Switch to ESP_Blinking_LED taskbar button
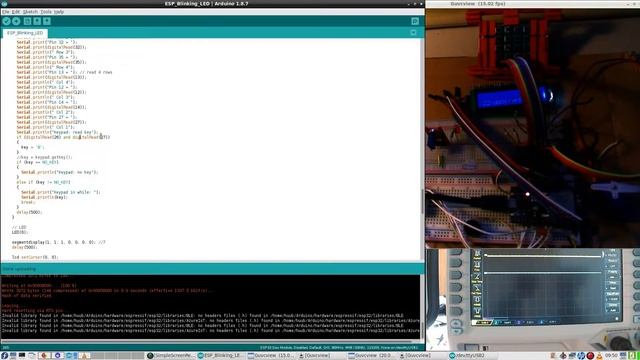Image resolution: width=640 pixels, height=360 pixels. click(220, 356)
